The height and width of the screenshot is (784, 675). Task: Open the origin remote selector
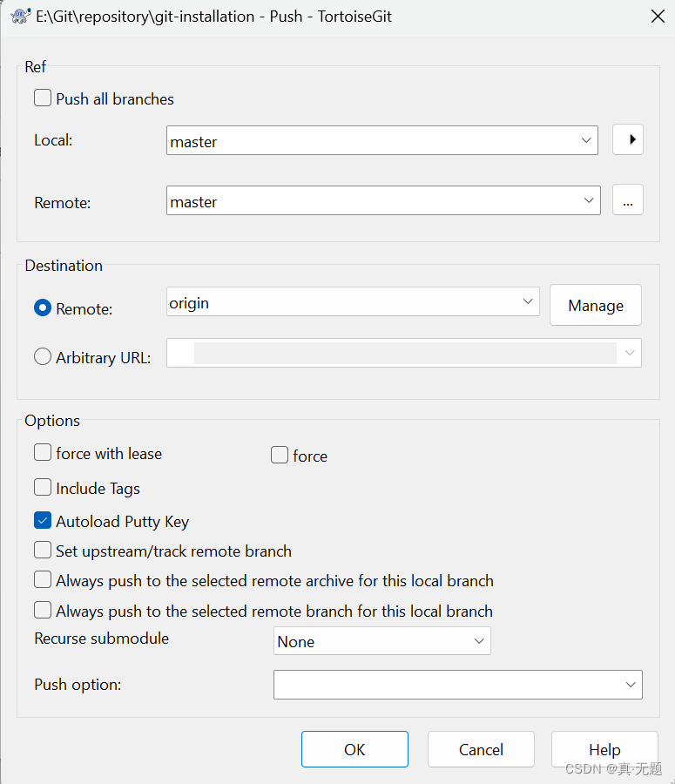pyautogui.click(x=526, y=301)
